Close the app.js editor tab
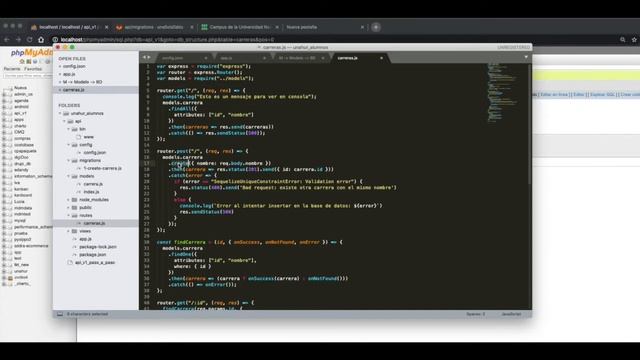 pyautogui.click(x=264, y=58)
